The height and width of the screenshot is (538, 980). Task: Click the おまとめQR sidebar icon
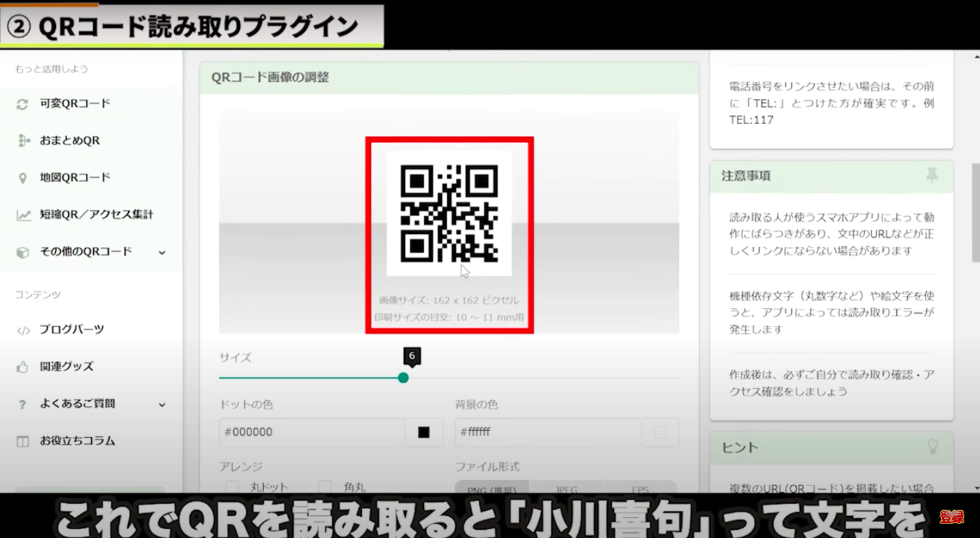pos(24,141)
